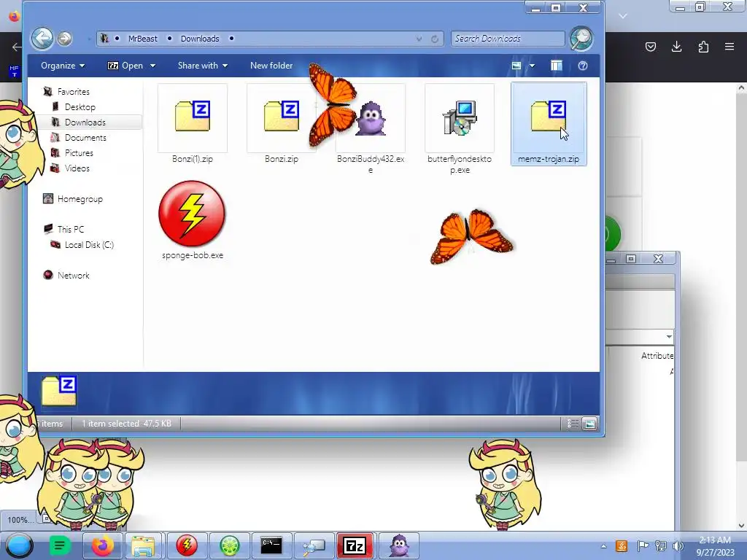Click the '1 item selected 47.5 KB' status text

tap(126, 424)
